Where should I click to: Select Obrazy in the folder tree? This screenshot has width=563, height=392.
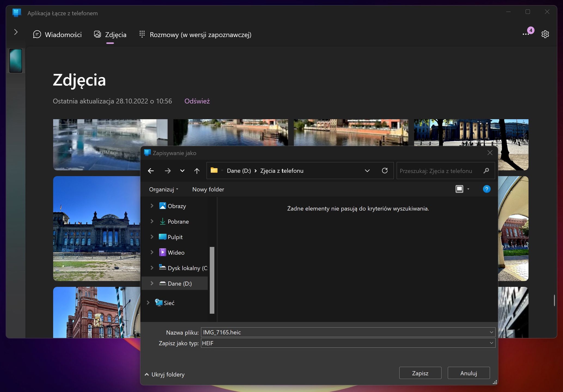pos(177,206)
